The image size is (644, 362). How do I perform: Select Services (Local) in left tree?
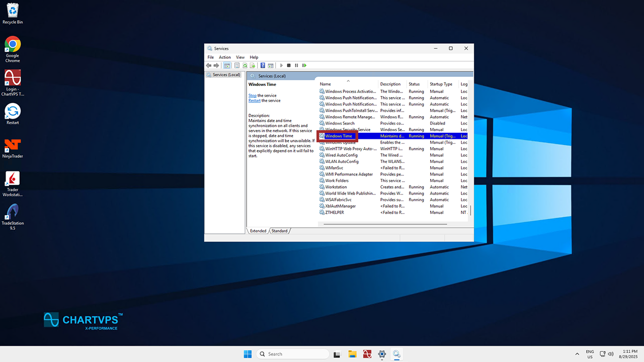tap(226, 75)
